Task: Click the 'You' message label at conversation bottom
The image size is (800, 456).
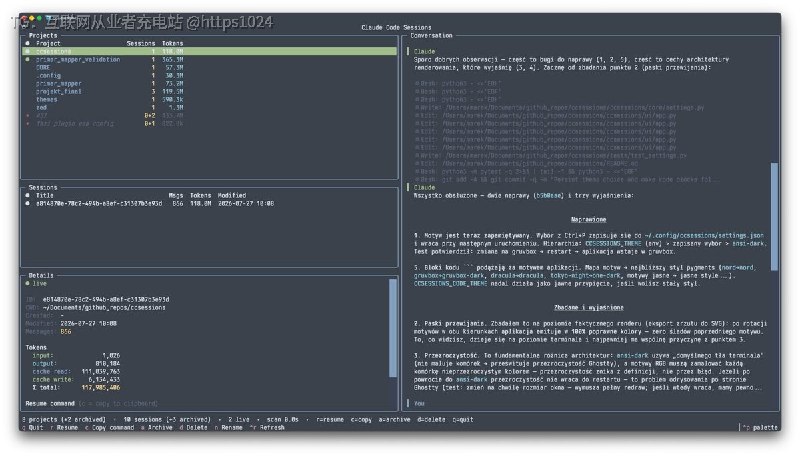Action: [x=419, y=403]
